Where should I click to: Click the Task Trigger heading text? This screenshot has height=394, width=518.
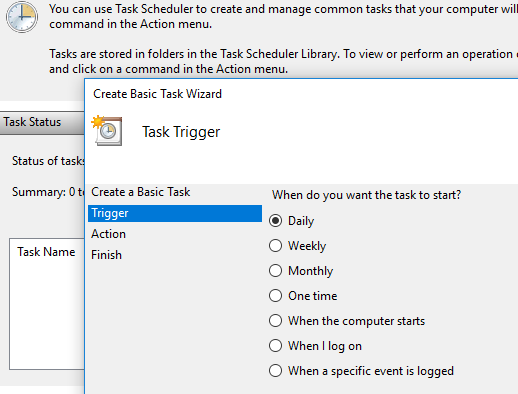[181, 132]
